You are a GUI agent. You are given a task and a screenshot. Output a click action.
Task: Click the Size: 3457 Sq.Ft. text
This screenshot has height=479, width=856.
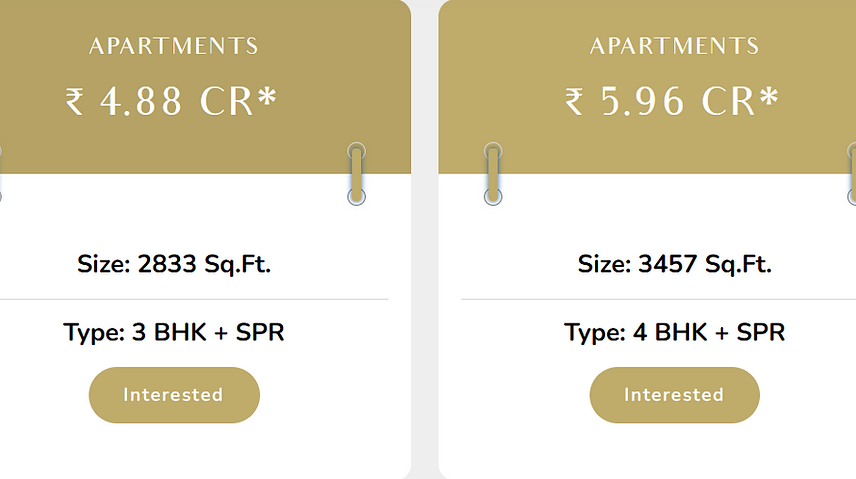674,265
